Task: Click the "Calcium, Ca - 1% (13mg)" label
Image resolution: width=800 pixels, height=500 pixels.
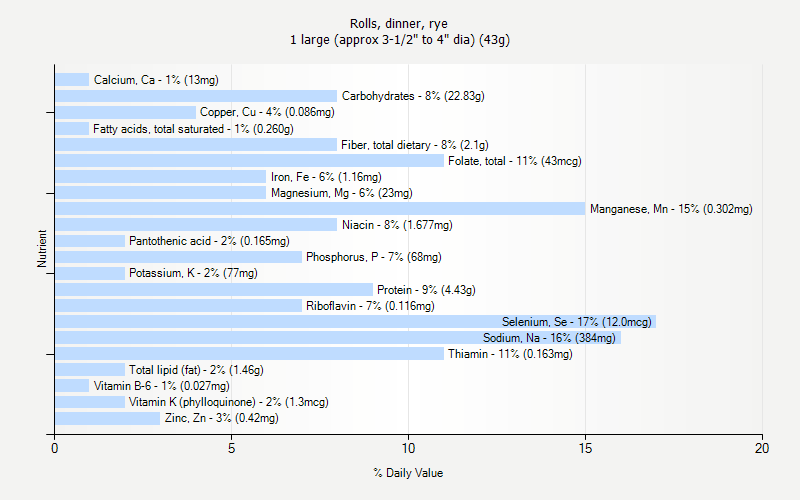Action: [x=156, y=80]
